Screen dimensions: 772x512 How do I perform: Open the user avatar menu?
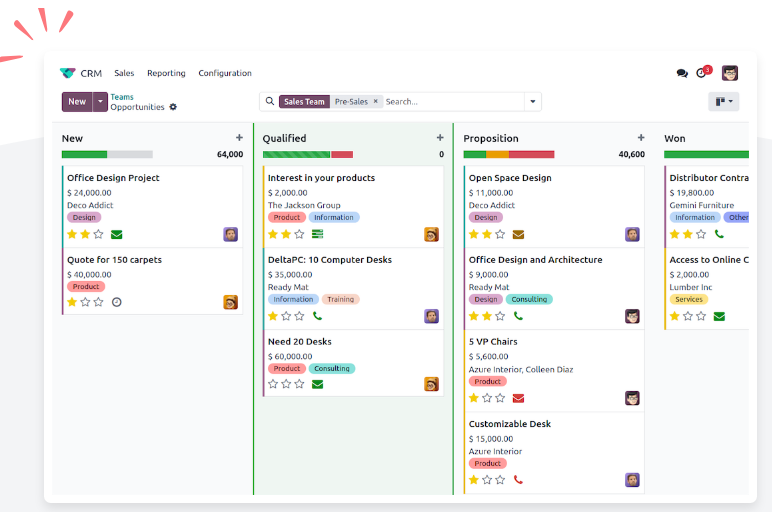730,73
